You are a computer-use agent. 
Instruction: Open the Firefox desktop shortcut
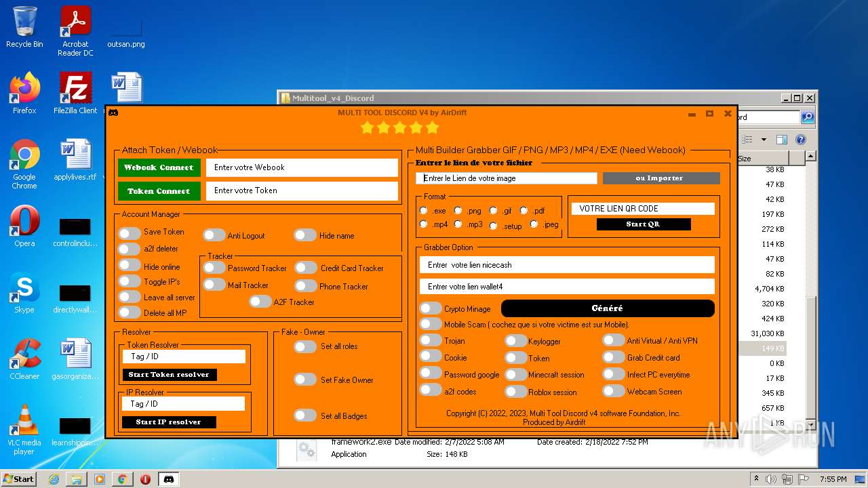(24, 93)
